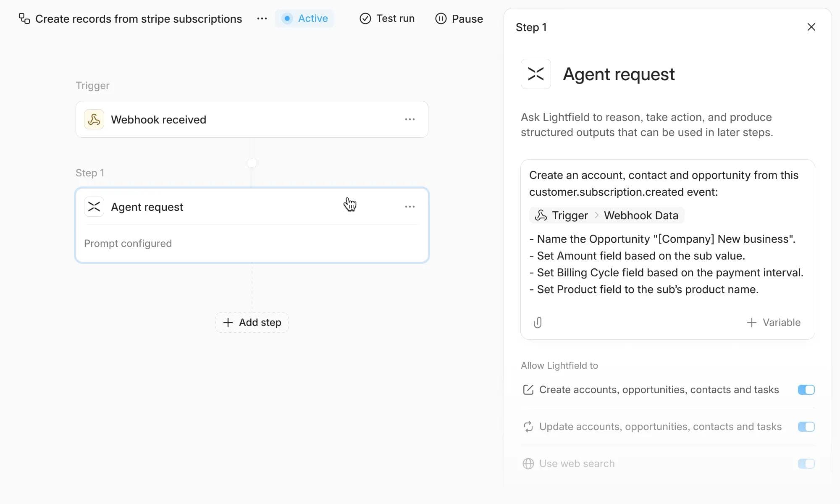Click the Agent request icon in Step 1 card
Image resolution: width=840 pixels, height=504 pixels.
click(94, 207)
